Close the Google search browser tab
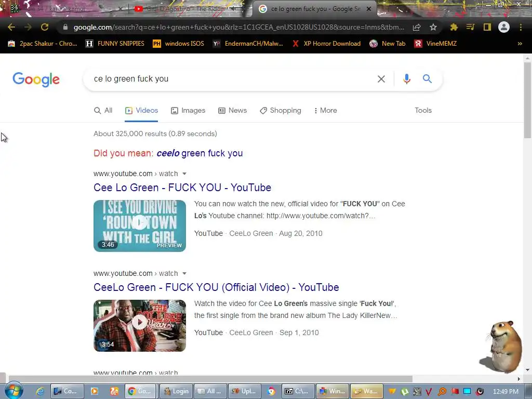The height and width of the screenshot is (399, 532). pyautogui.click(x=369, y=9)
